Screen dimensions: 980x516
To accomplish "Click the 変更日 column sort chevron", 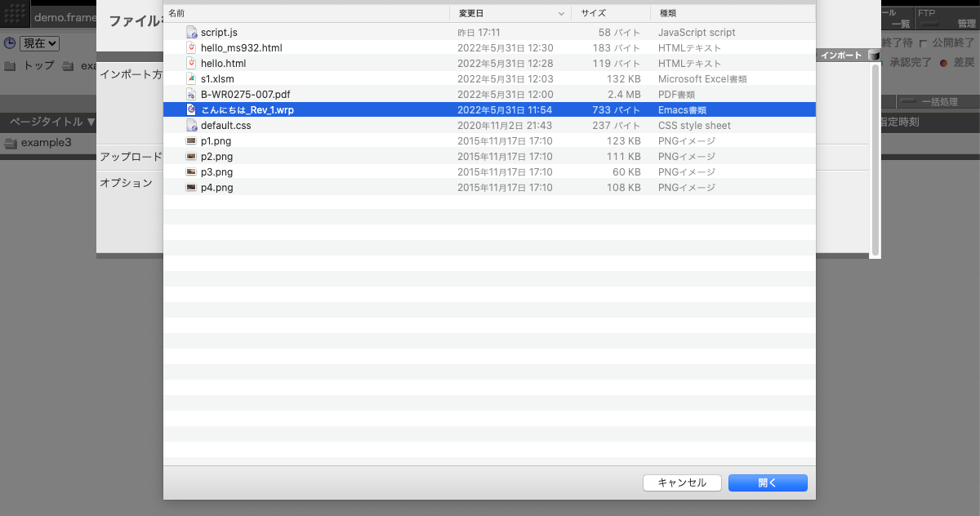I will tap(562, 14).
